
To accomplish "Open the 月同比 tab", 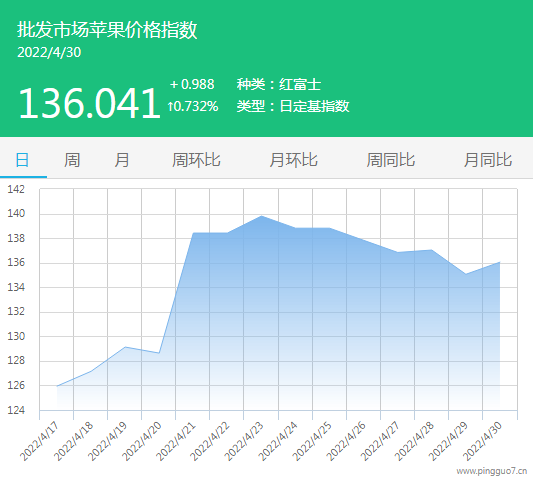I will (x=488, y=160).
